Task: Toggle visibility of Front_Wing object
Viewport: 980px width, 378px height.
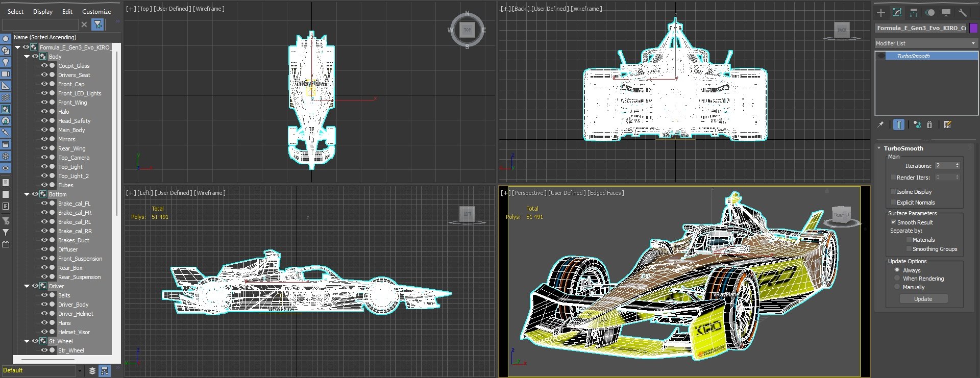Action: coord(44,103)
